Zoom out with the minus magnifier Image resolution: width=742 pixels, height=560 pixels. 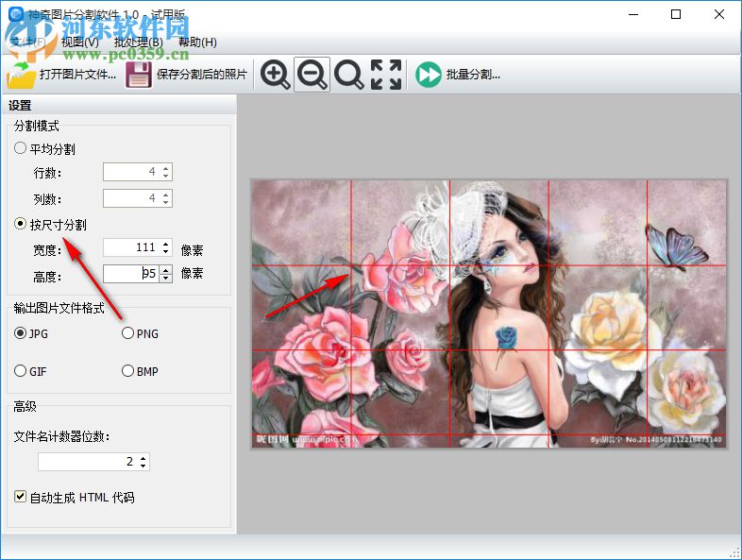(312, 75)
